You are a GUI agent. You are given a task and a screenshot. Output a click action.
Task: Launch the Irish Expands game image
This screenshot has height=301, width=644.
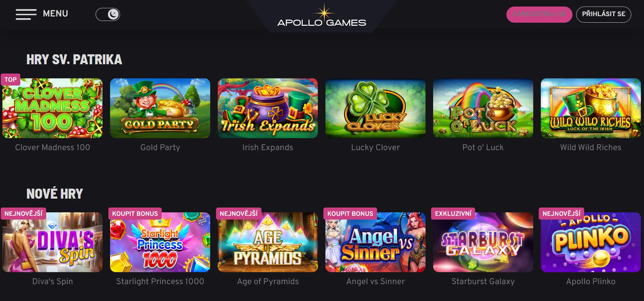[x=268, y=108]
